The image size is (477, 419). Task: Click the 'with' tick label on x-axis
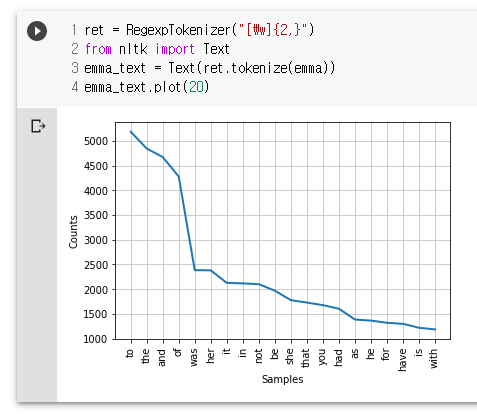[x=434, y=358]
